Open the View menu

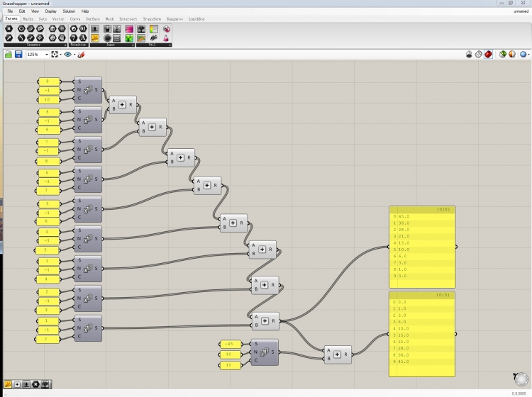35,11
